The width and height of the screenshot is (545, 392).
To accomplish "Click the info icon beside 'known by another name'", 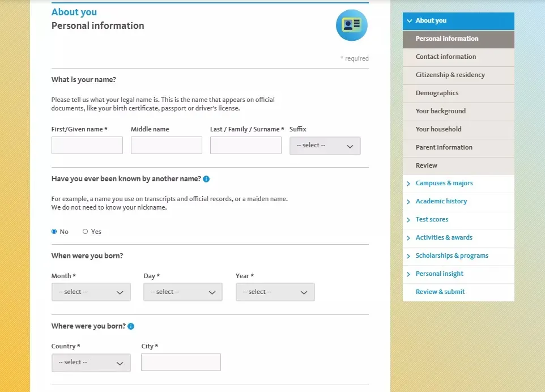I will (x=206, y=179).
